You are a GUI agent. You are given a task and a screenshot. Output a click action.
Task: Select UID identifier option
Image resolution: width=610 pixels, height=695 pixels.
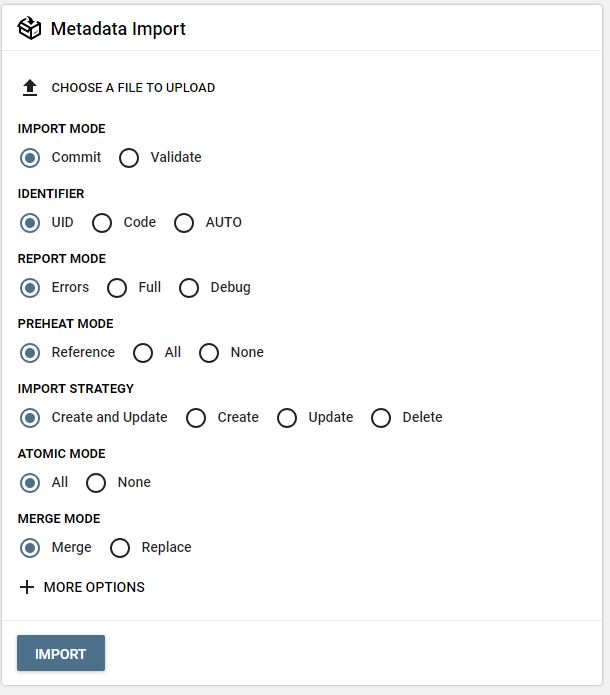point(31,223)
